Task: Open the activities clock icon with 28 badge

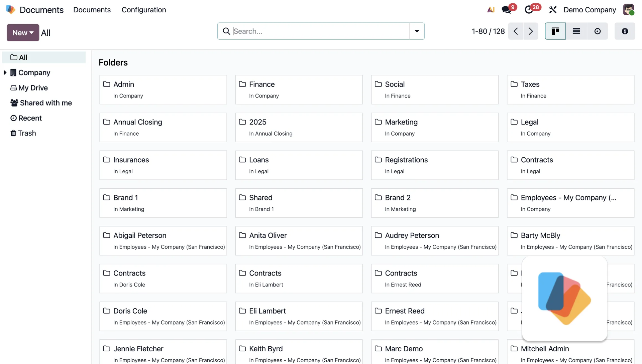Action: point(529,10)
